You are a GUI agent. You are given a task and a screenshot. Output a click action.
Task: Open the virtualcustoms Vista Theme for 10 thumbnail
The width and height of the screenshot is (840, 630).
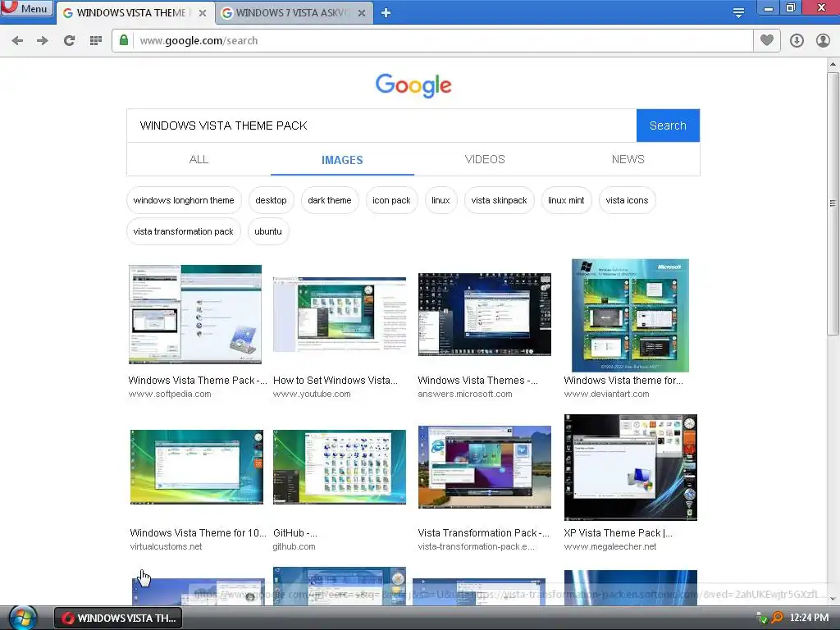tap(197, 467)
